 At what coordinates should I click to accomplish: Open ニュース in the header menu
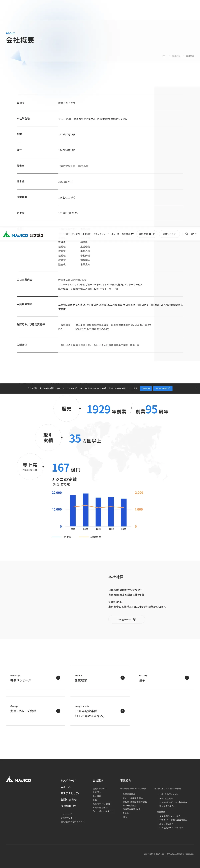tap(115, 234)
